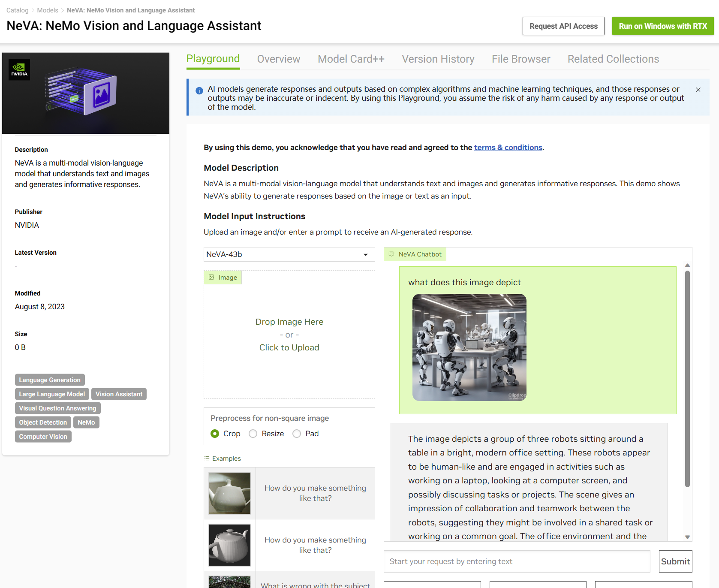The height and width of the screenshot is (588, 719).
Task: Go to the Version History tab
Action: pos(438,59)
